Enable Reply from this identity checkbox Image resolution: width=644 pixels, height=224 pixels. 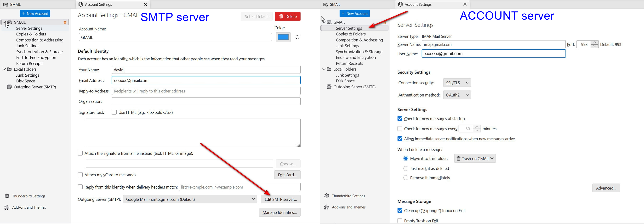click(80, 187)
